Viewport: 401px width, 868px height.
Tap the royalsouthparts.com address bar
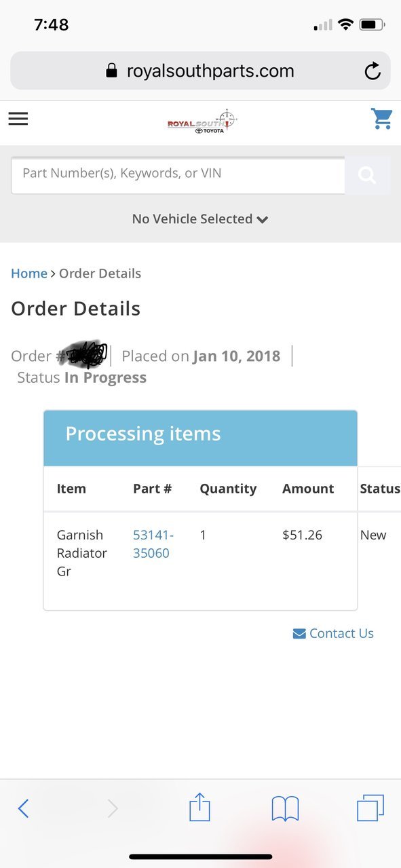tap(200, 71)
